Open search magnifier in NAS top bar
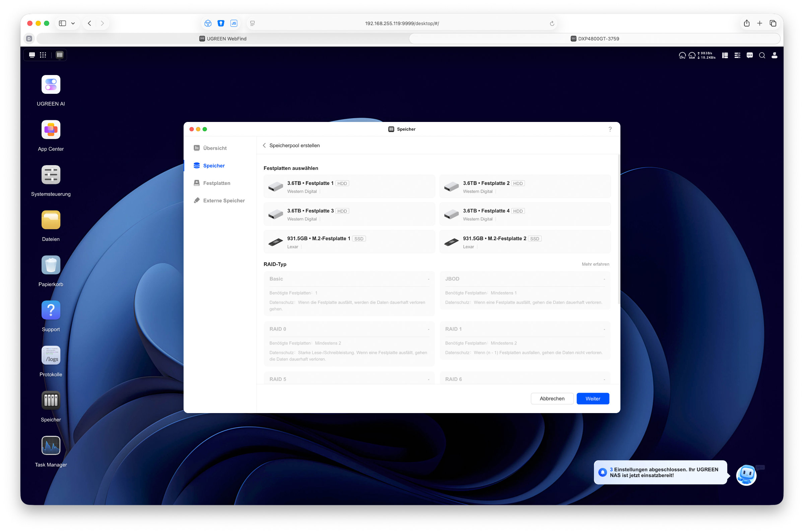804x532 pixels. tap(762, 55)
